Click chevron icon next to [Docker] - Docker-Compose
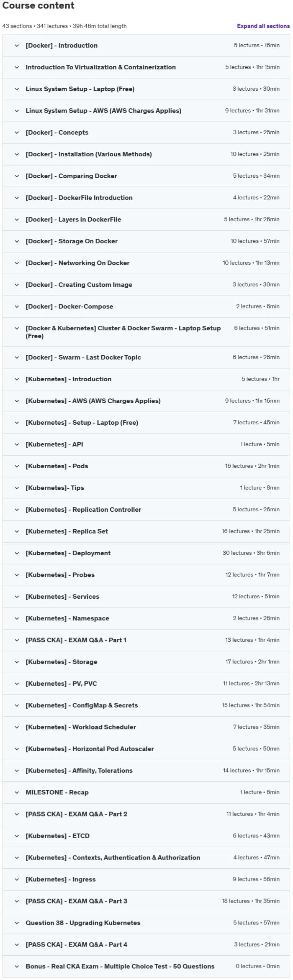293x980 pixels. [x=17, y=306]
